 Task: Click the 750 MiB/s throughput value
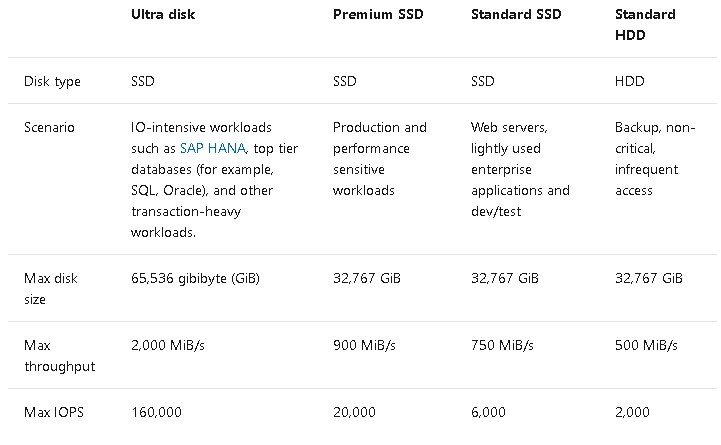502,345
